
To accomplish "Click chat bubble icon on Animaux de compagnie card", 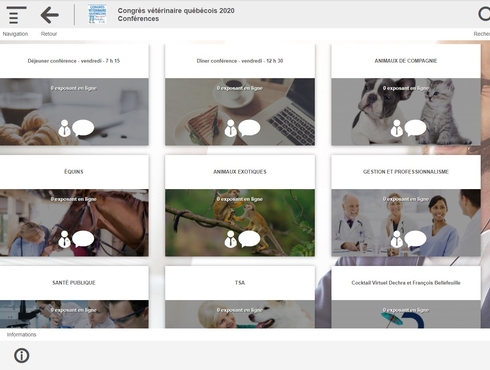I will pos(415,128).
